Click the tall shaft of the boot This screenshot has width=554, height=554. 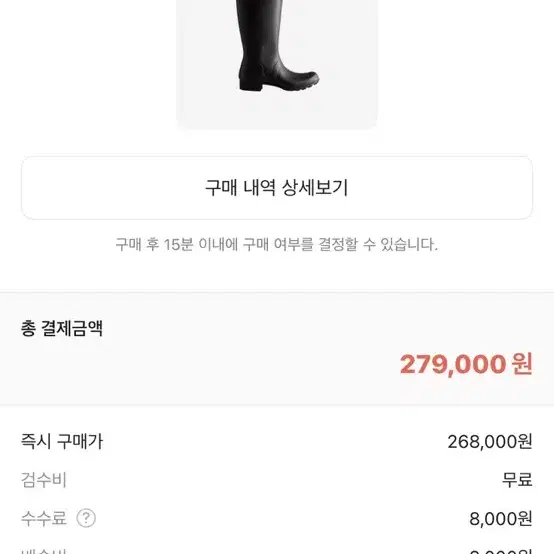coord(256,30)
